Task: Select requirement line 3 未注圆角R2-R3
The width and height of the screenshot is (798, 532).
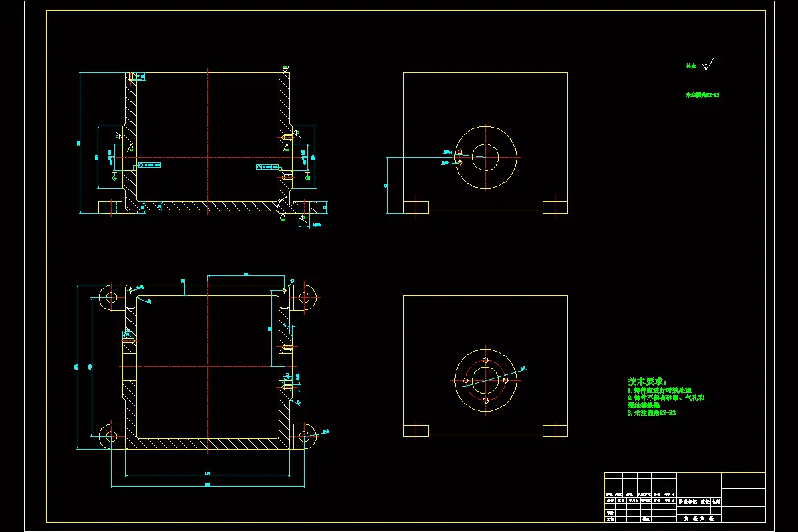Action: point(652,413)
